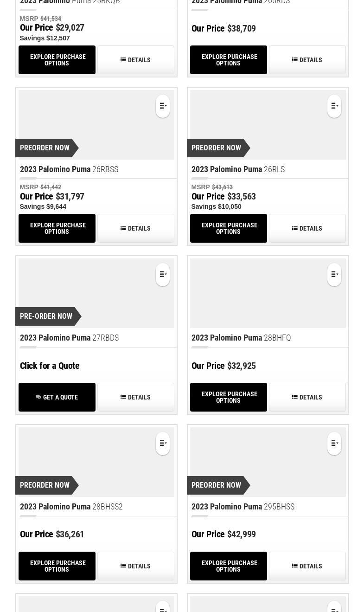Click the Pre-Order Now banner on 27RBDS
The image size is (364, 612).
pyautogui.click(x=46, y=316)
